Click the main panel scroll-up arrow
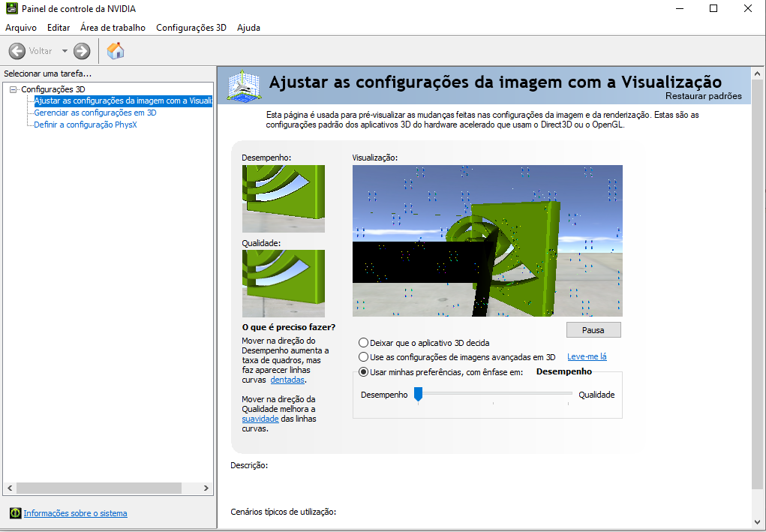This screenshot has width=766, height=532. pos(757,74)
